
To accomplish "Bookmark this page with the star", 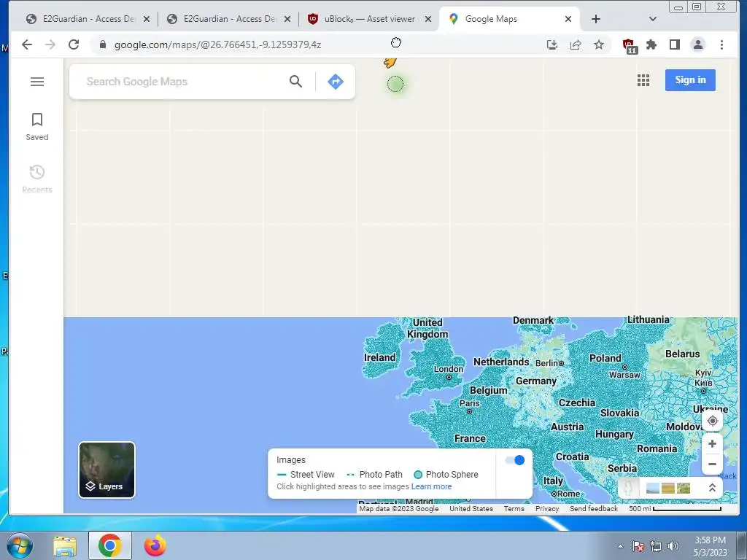I will point(599,44).
